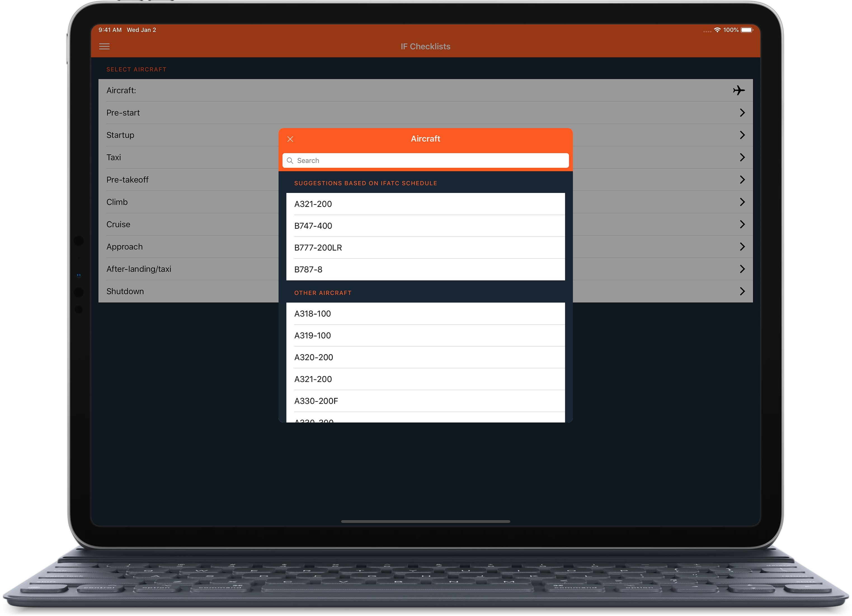Select A318-100 from other aircraft
Screen dimensions: 852x616
point(425,314)
